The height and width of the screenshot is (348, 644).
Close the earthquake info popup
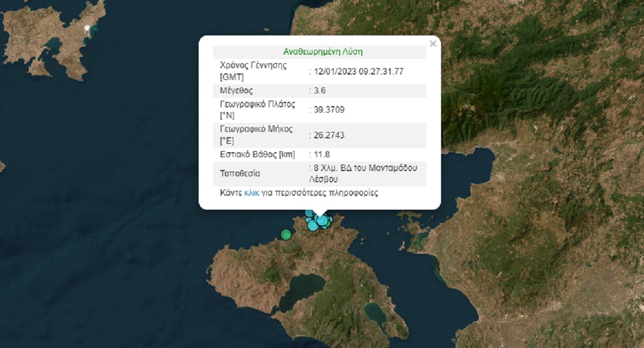[433, 44]
